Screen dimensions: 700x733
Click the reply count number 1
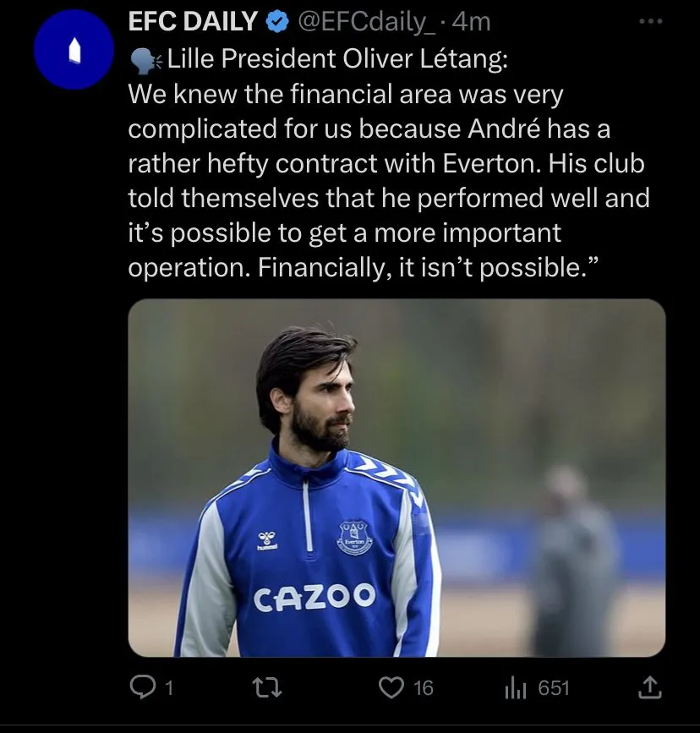click(168, 688)
